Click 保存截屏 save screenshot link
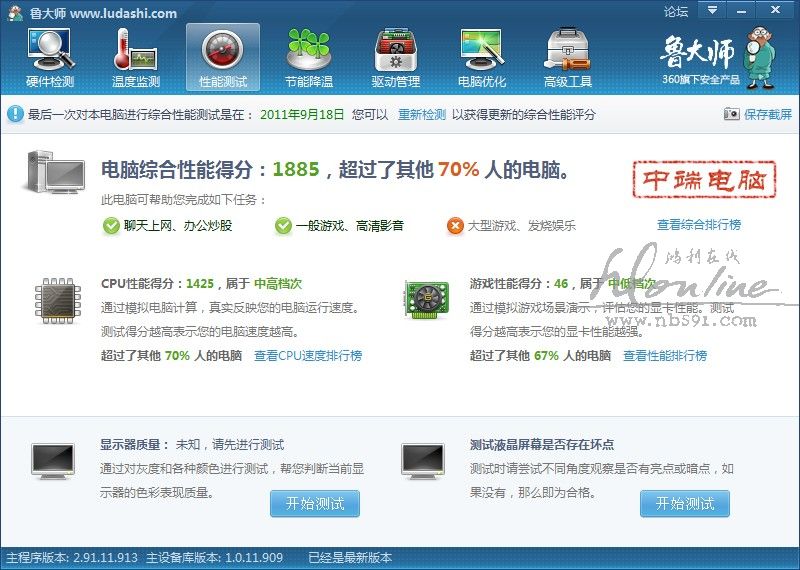The height and width of the screenshot is (570, 800). (x=768, y=114)
